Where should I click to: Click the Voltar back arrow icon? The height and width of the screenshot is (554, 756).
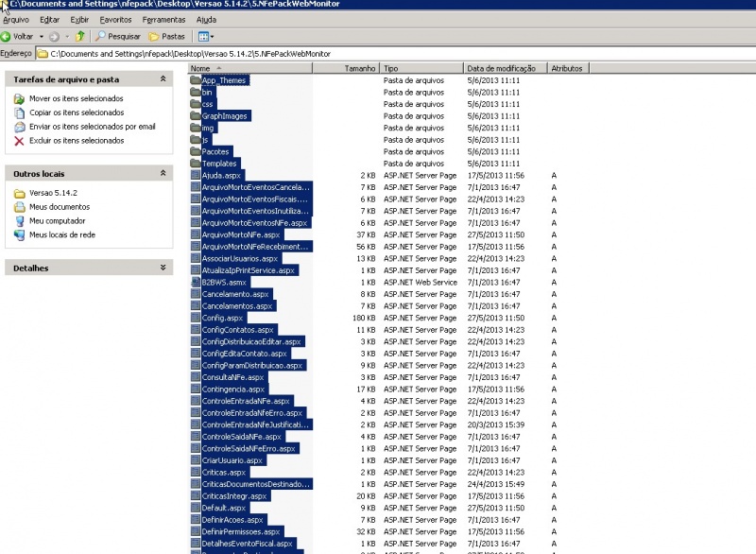6,36
